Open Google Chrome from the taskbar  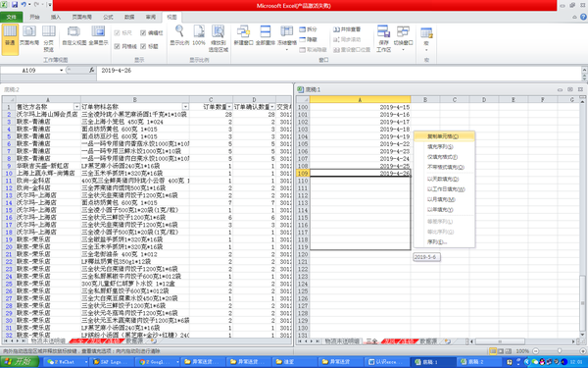point(157,362)
